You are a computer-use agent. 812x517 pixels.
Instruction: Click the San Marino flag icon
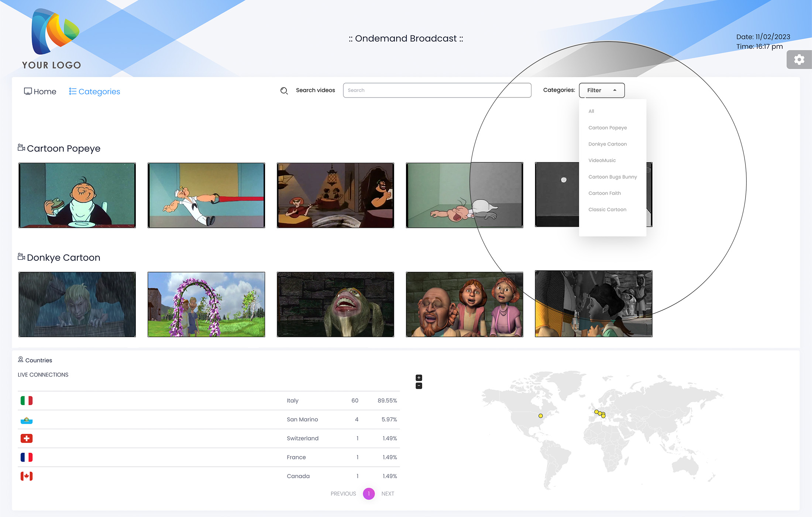tap(27, 420)
